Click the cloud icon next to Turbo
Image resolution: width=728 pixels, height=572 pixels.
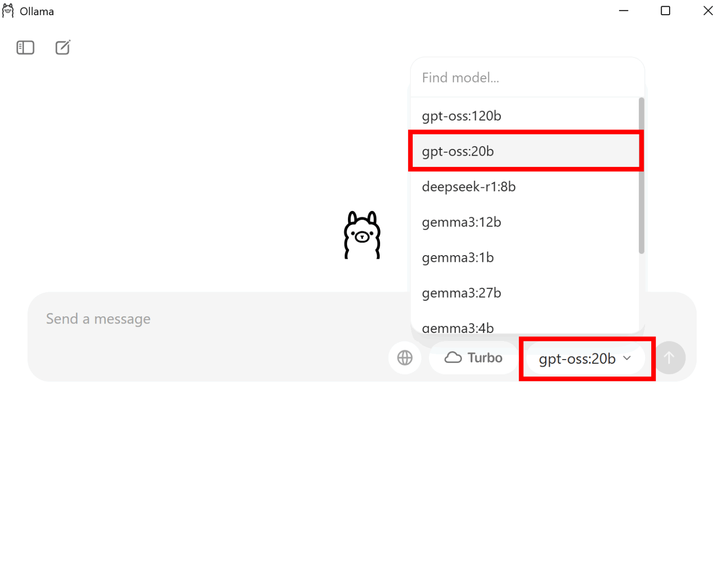coord(454,358)
